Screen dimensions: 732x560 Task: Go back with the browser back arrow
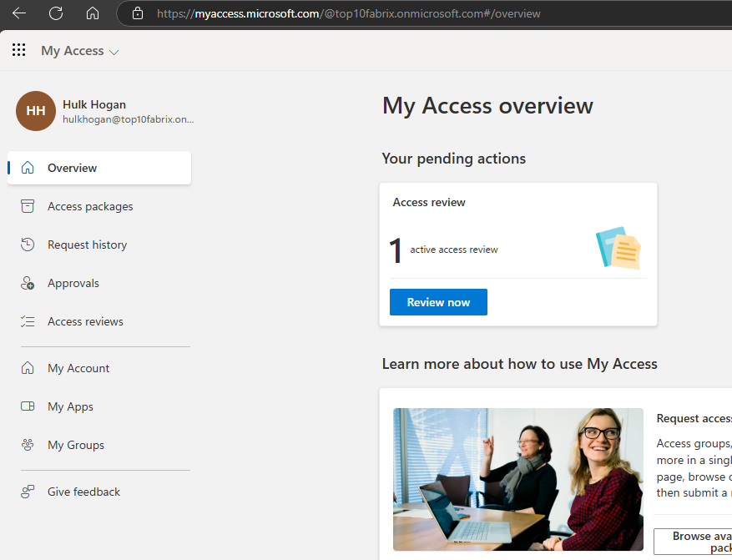click(x=19, y=13)
